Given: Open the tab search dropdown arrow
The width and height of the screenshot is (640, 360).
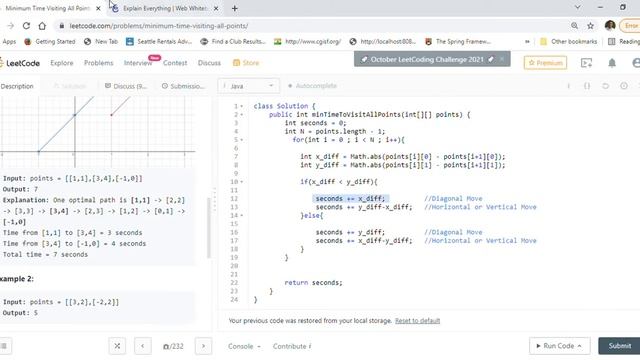Looking at the screenshot, I should click(578, 7).
